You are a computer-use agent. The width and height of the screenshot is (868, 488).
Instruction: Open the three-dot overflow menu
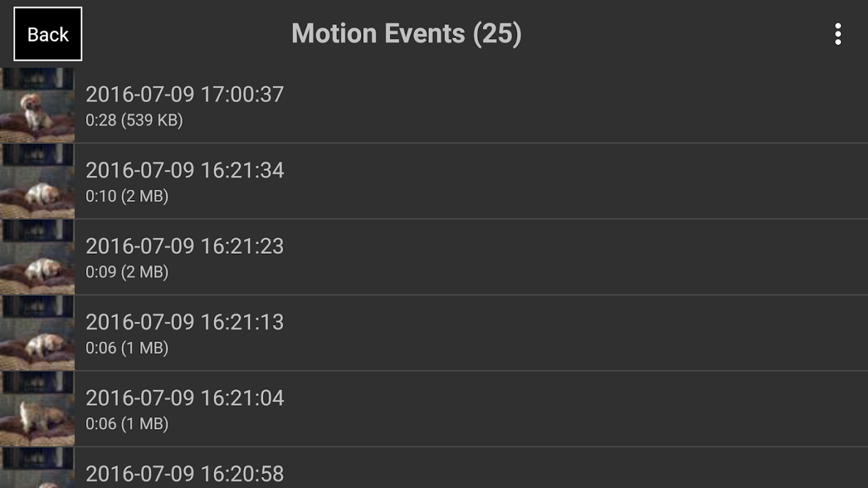(x=837, y=34)
